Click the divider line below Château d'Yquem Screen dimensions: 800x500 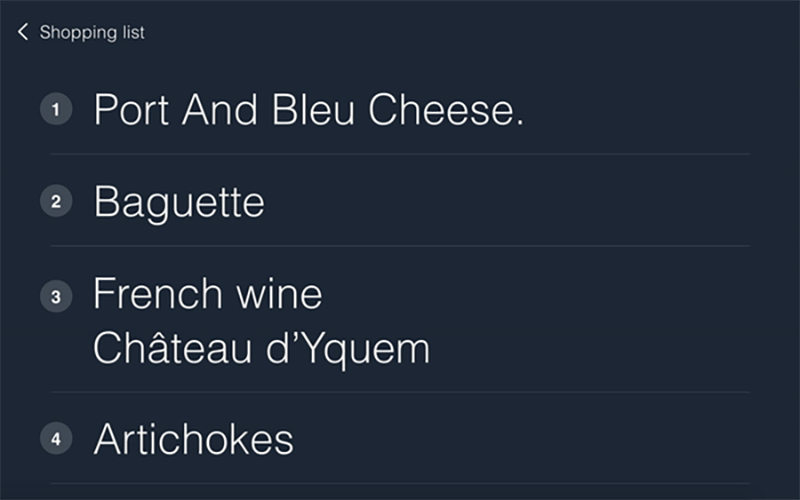click(x=400, y=392)
